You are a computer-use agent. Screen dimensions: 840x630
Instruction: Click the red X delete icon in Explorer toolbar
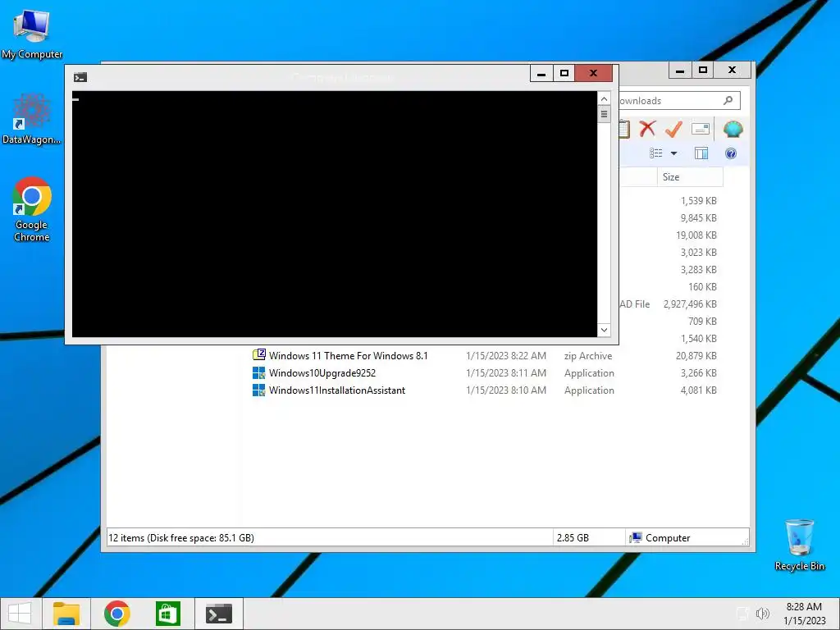(x=647, y=129)
